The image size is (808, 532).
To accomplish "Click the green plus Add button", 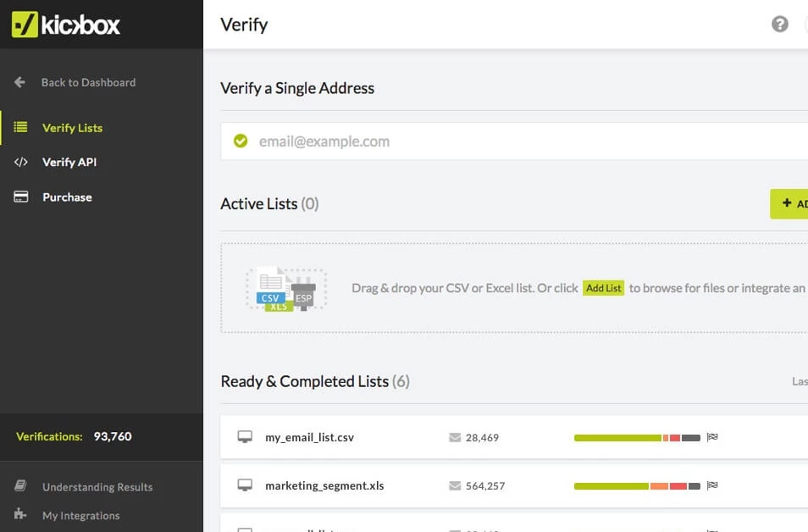I will click(x=789, y=203).
